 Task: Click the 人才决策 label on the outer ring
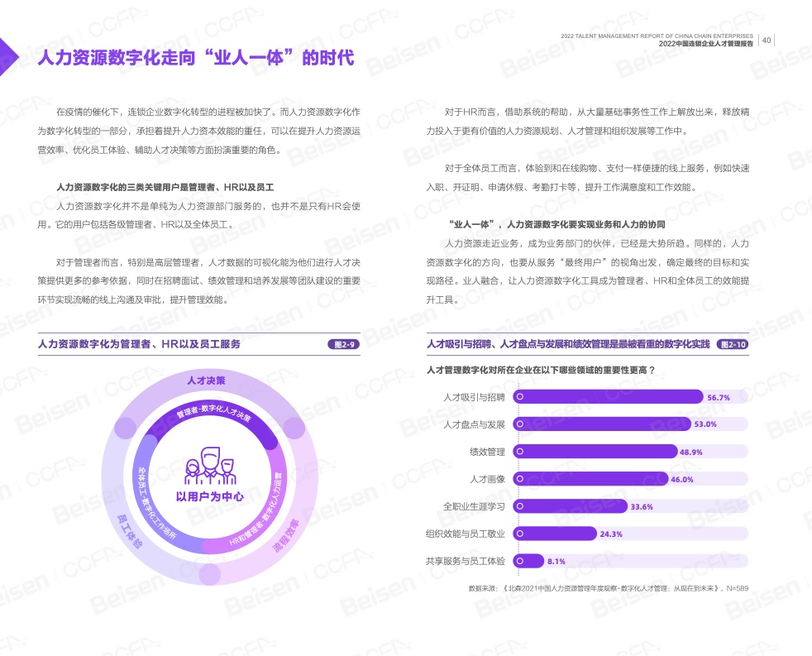point(206,381)
